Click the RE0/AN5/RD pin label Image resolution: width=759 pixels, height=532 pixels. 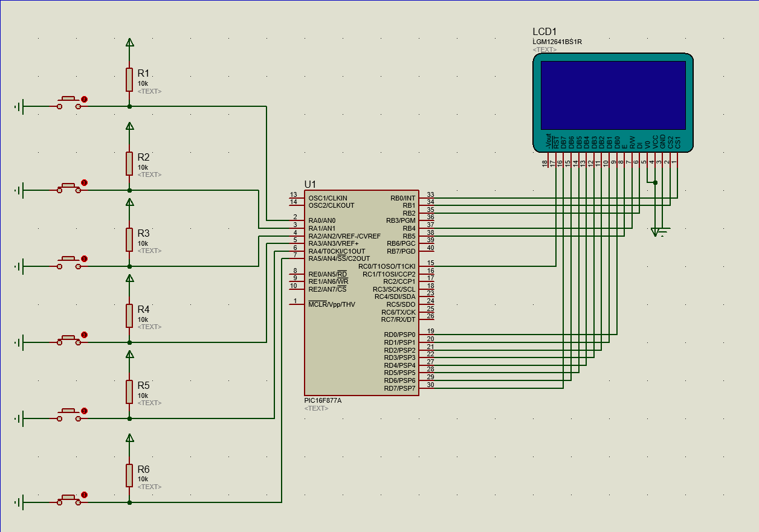click(x=327, y=274)
